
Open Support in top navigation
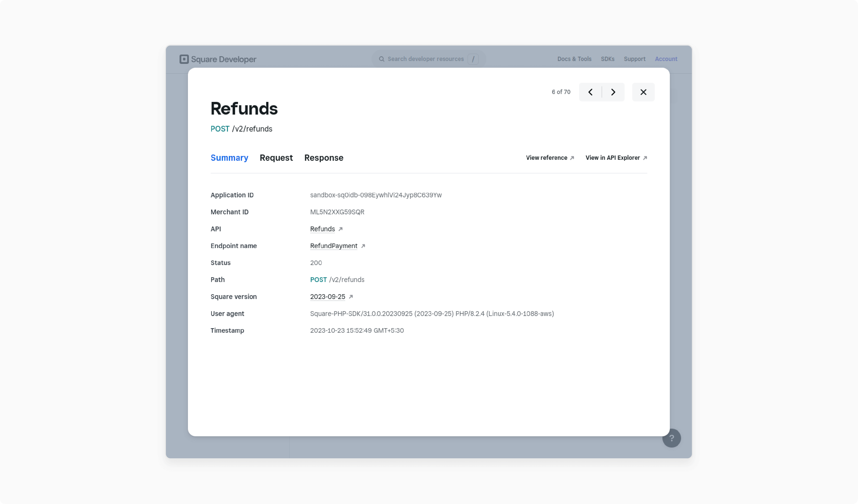click(634, 59)
